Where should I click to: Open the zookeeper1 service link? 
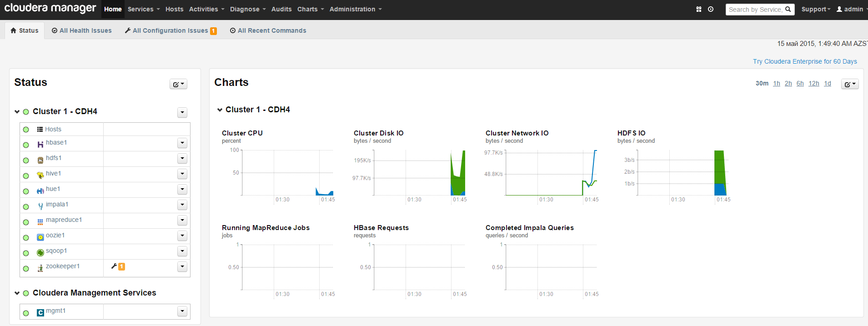[x=63, y=266]
